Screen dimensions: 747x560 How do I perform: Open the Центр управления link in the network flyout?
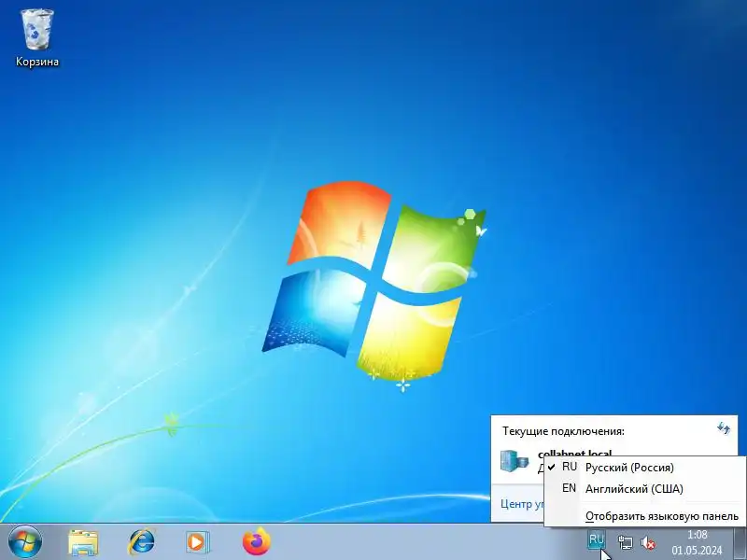tap(522, 504)
